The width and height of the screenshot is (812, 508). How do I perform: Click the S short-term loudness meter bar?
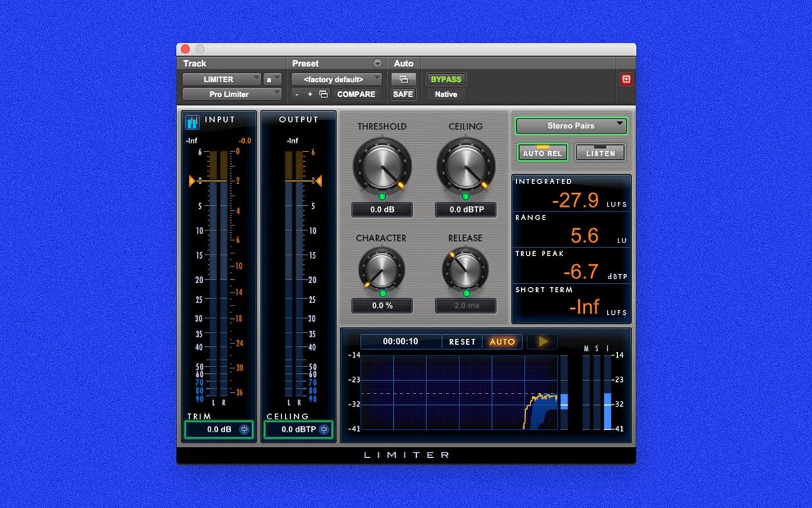point(597,392)
